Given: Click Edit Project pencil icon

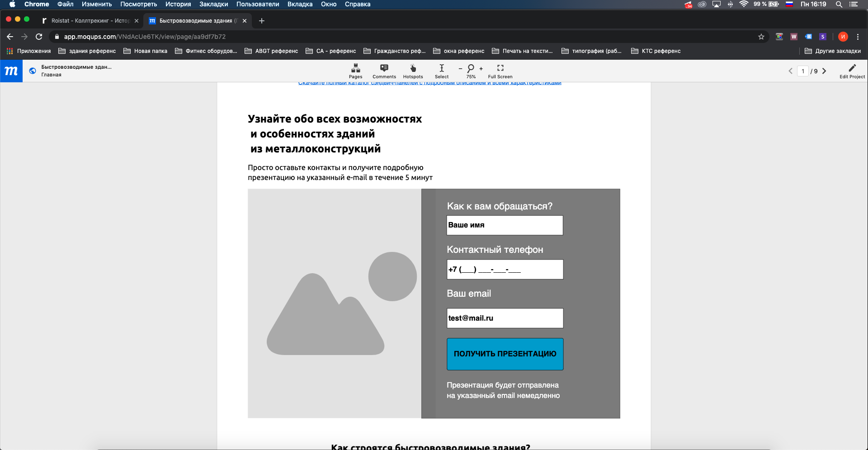Looking at the screenshot, I should (852, 71).
